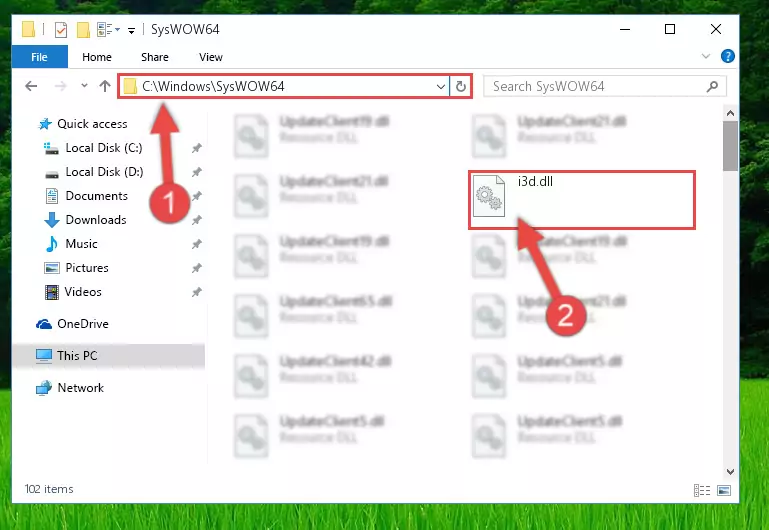This screenshot has height=530, width=769.
Task: Go back with the left arrow
Action: tap(31, 86)
